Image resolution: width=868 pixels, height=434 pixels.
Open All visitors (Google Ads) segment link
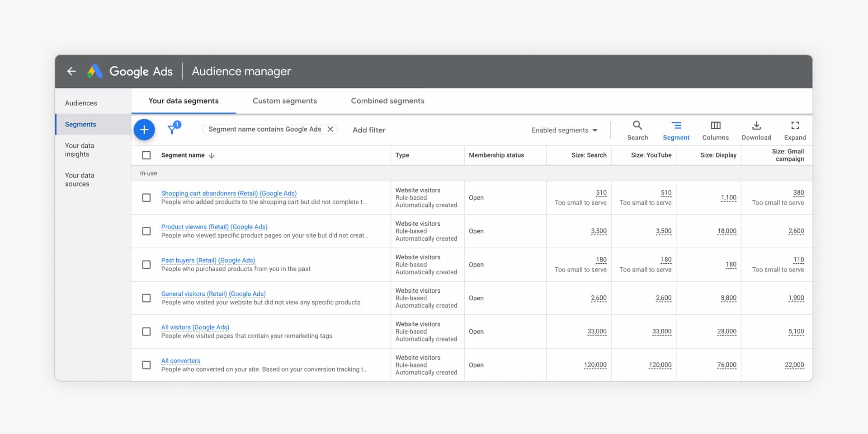click(195, 327)
